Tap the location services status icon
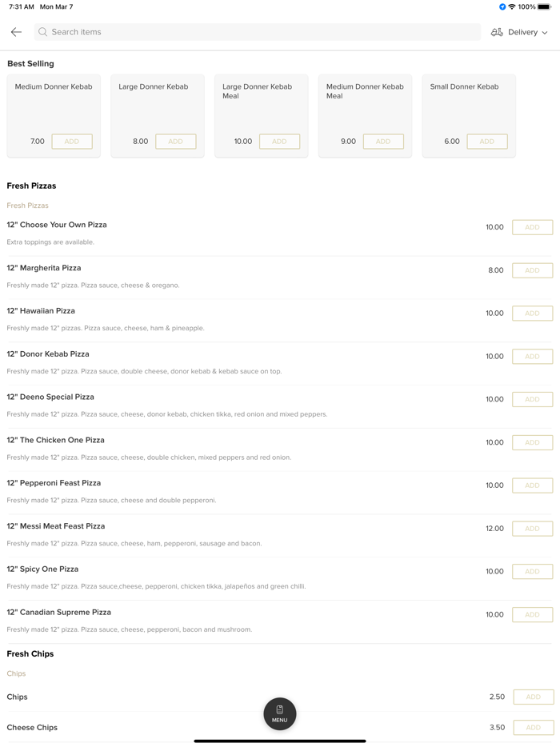The image size is (560, 747). 502,6
